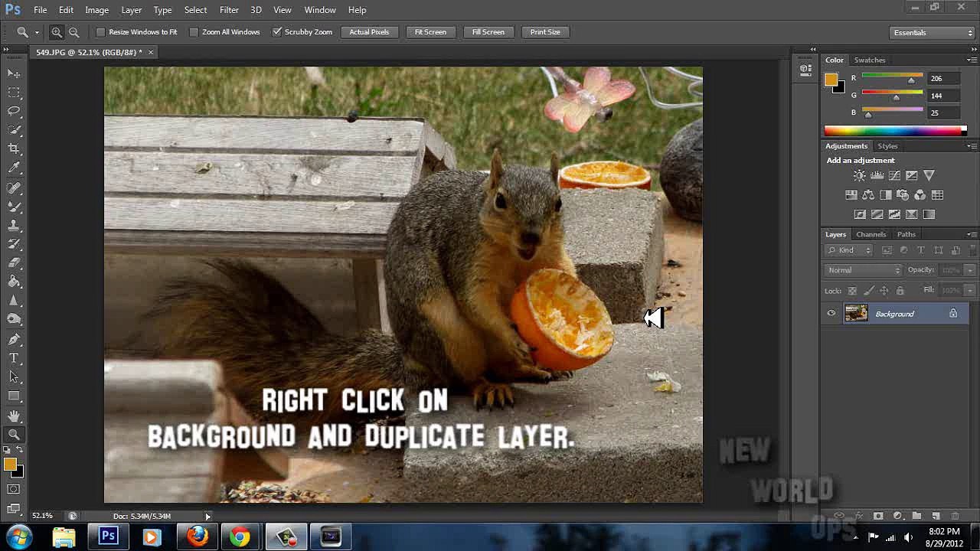The height and width of the screenshot is (551, 980).
Task: Open the Image menu
Action: click(96, 10)
